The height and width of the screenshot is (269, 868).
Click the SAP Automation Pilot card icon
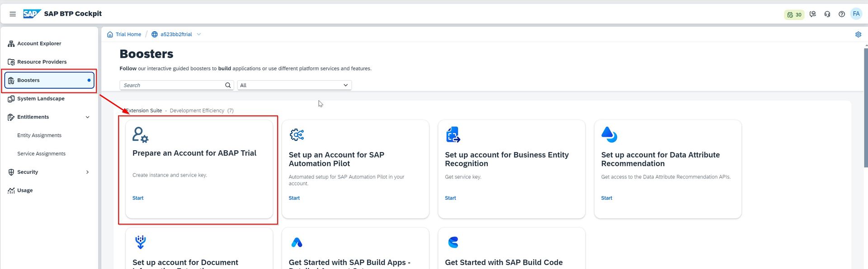pyautogui.click(x=297, y=134)
